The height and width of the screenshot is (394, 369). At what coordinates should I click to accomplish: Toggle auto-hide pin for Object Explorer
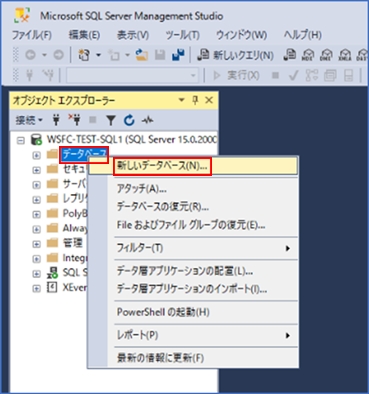point(195,100)
